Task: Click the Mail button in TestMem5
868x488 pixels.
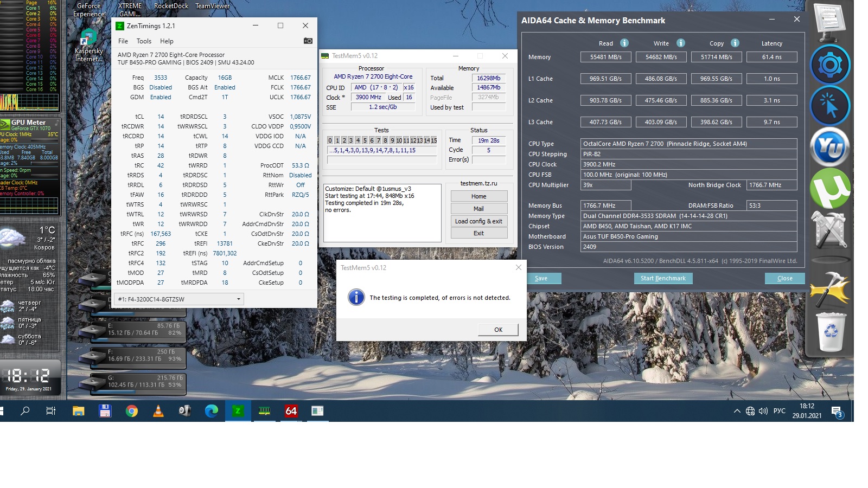Action: coord(479,209)
